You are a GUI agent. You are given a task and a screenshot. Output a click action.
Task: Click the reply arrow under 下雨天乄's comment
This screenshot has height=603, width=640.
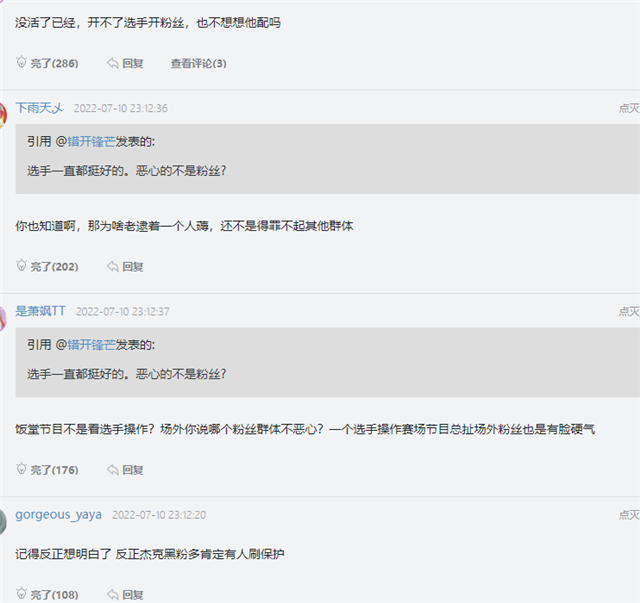tap(113, 267)
